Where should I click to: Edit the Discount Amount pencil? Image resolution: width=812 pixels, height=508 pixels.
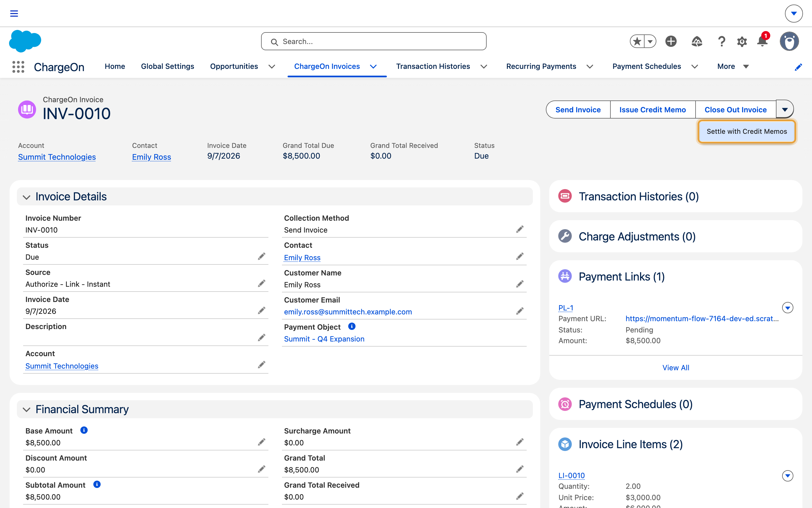262,469
